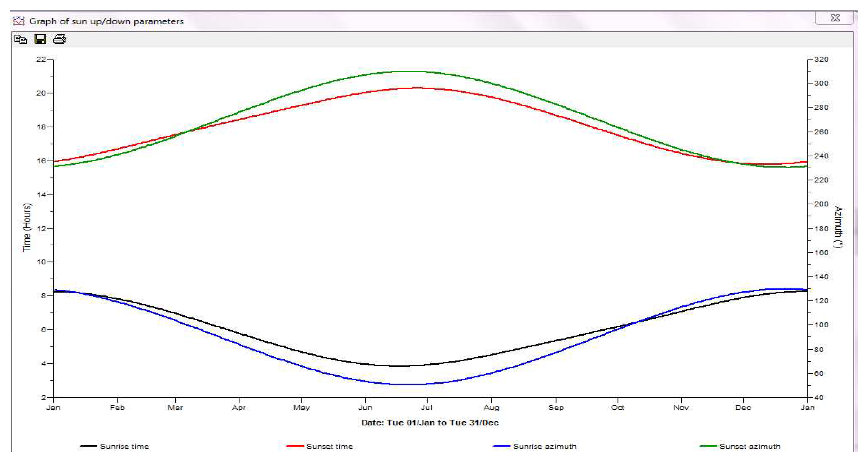Click the window title text
The image size is (868, 467).
[106, 21]
